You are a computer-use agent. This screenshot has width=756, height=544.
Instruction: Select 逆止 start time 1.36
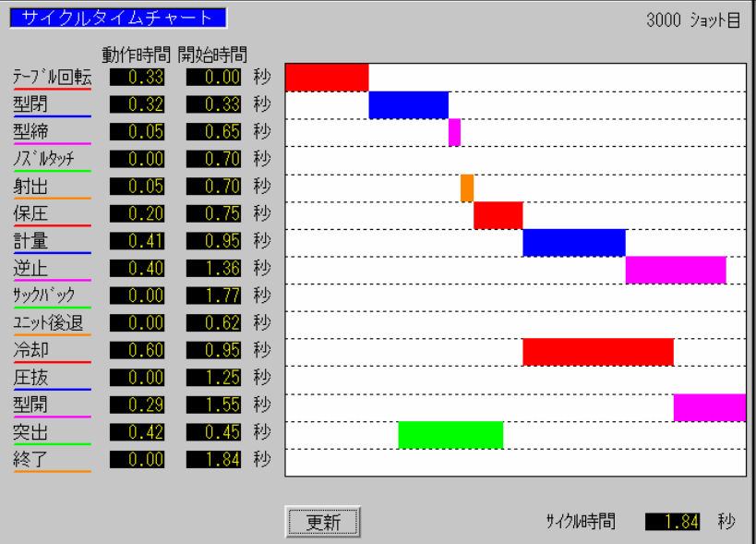(213, 268)
